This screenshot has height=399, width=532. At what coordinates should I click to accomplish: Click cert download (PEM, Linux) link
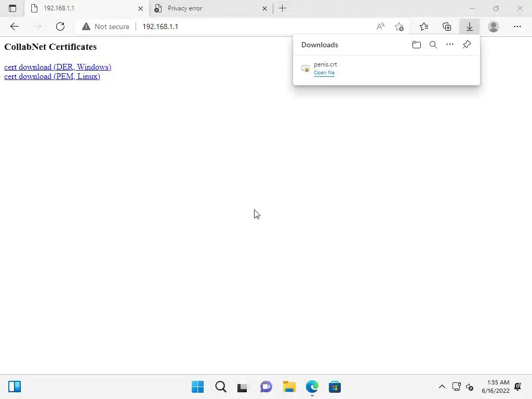tap(52, 76)
